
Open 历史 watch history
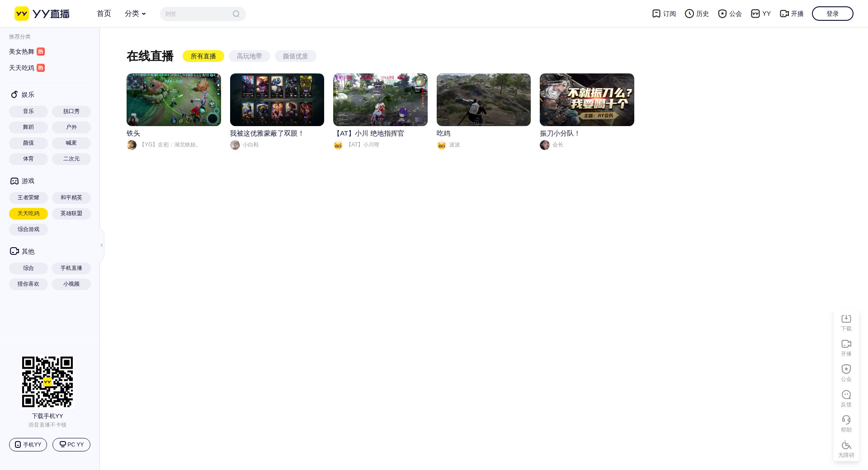tap(697, 14)
